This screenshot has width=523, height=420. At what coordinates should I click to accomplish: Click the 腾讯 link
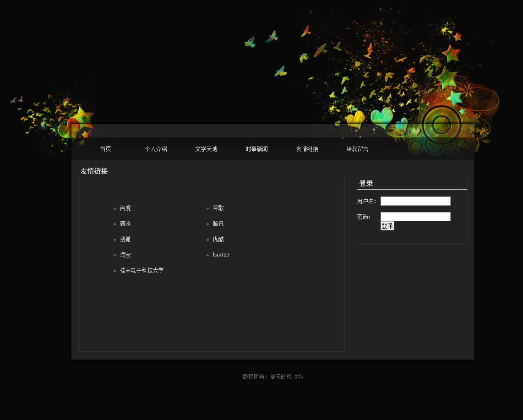218,224
